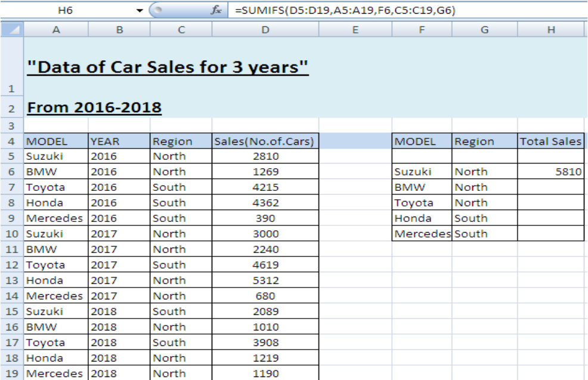Click the sales value 4619
The height and width of the screenshot is (380, 588).
[265, 265]
